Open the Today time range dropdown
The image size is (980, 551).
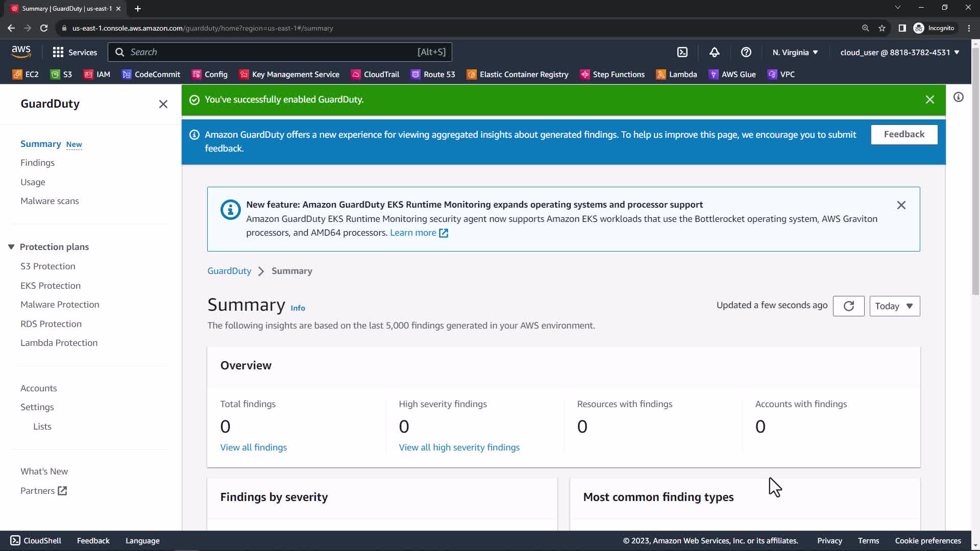click(894, 306)
